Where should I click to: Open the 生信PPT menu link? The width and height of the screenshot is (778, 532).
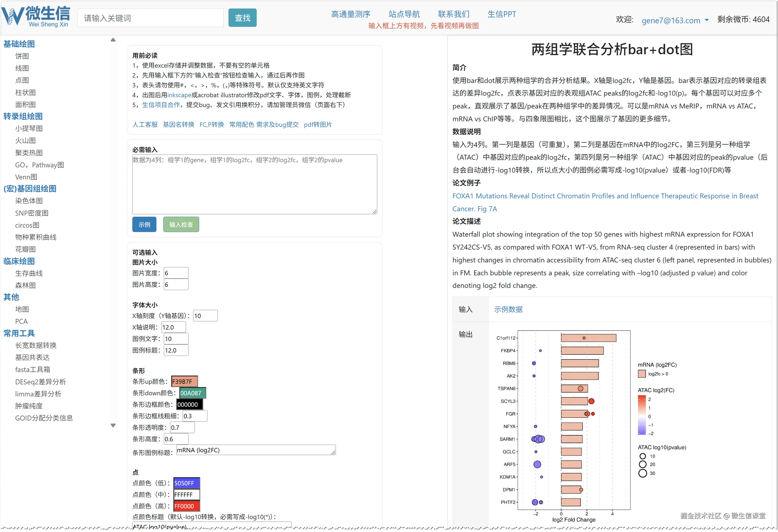[502, 14]
